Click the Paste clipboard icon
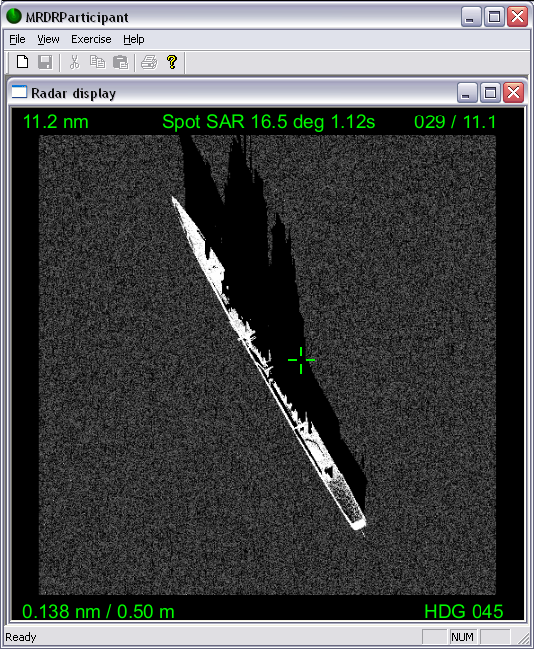The height and width of the screenshot is (649, 534). pyautogui.click(x=120, y=62)
